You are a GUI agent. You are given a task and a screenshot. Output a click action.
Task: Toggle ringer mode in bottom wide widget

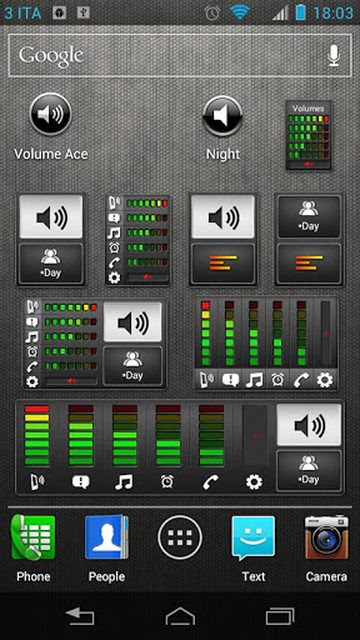pos(309,424)
